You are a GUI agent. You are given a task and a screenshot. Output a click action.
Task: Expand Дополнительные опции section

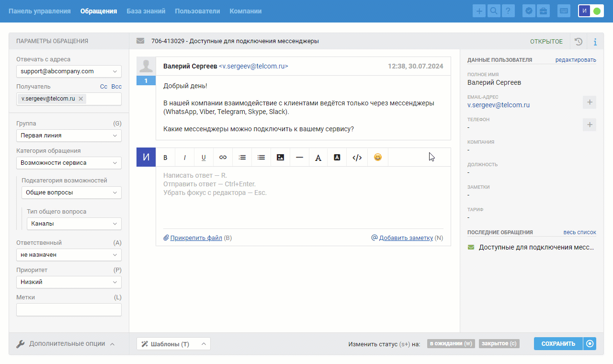(x=66, y=343)
